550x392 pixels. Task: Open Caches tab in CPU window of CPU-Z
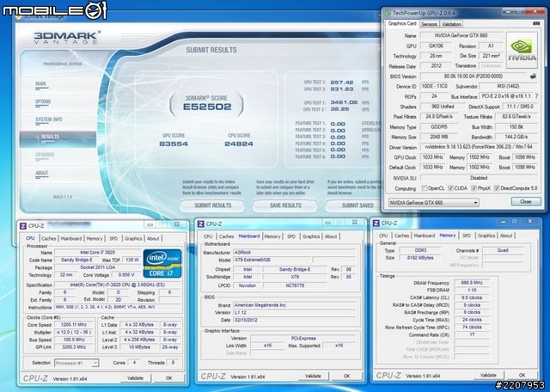click(49, 238)
